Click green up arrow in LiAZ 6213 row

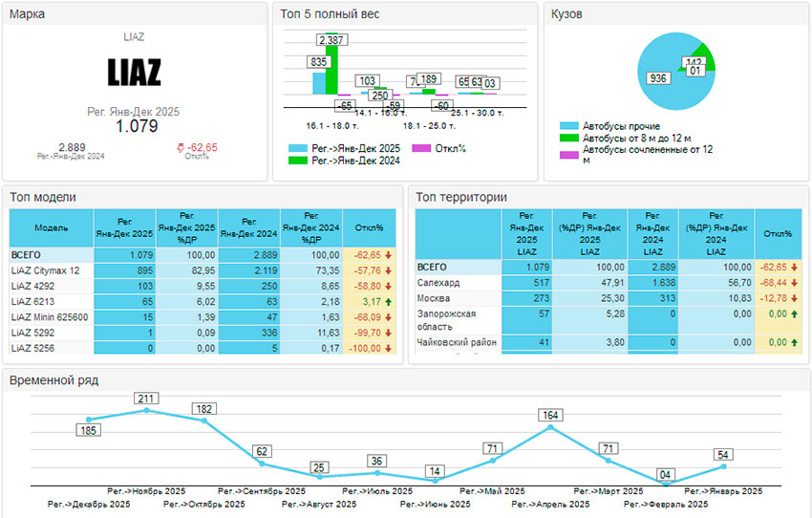[x=390, y=301]
